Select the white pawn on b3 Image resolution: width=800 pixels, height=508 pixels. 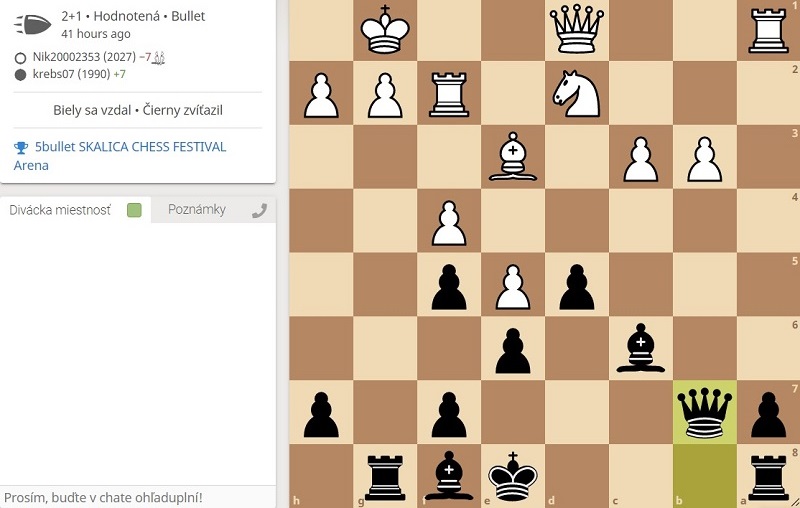coord(705,157)
